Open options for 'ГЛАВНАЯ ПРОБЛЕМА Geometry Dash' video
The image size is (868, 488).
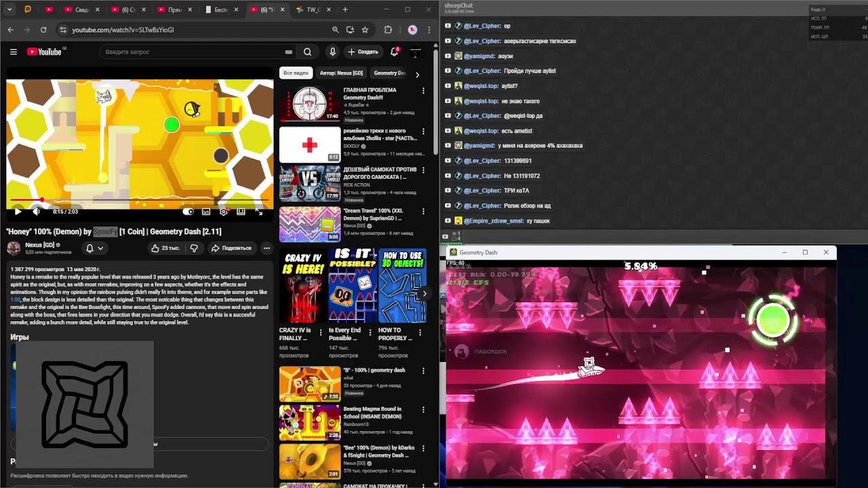tap(423, 90)
